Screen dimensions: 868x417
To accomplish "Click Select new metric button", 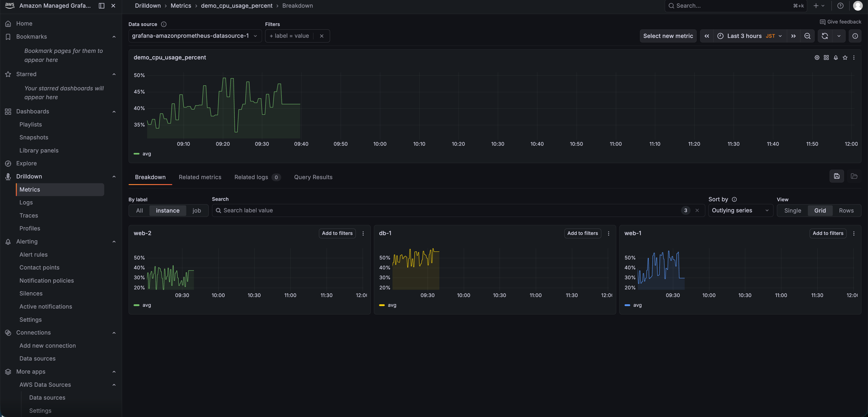I will coord(668,36).
